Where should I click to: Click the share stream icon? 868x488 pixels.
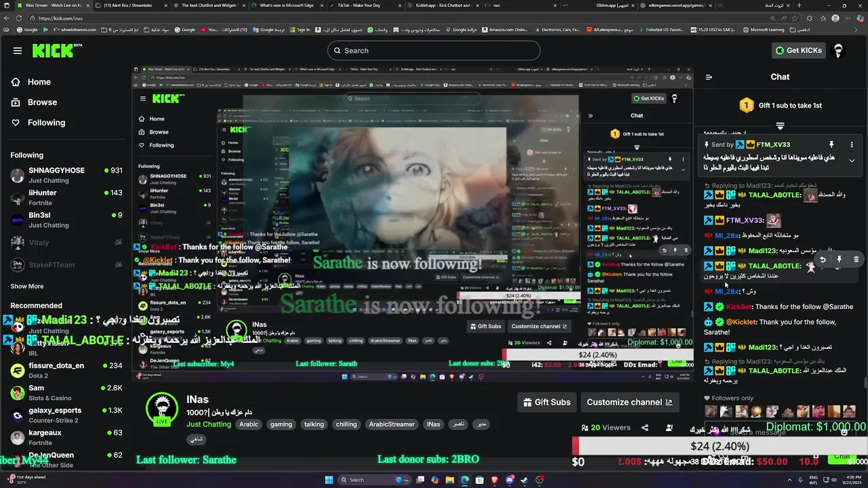pos(645,428)
